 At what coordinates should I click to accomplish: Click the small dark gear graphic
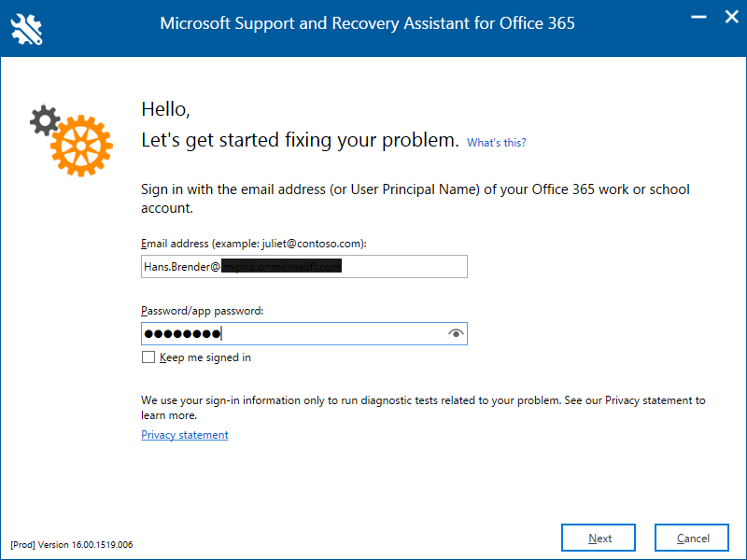point(44,119)
